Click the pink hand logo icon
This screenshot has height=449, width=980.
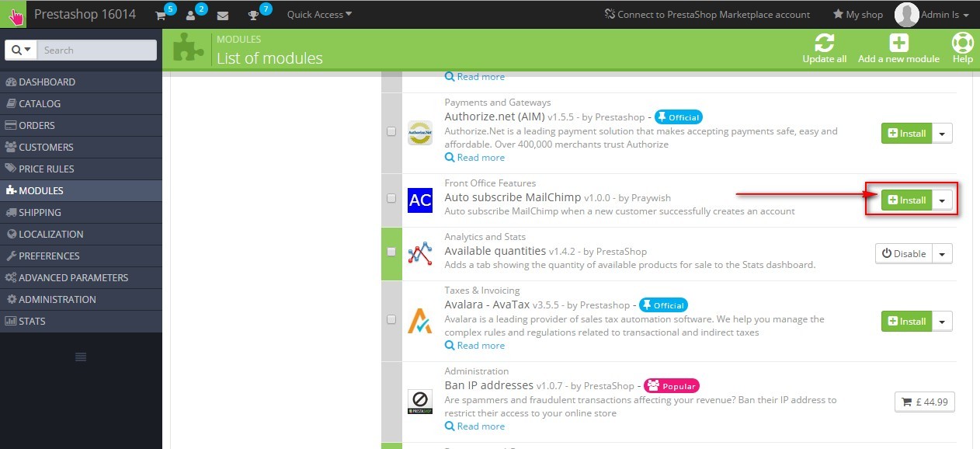pos(15,15)
